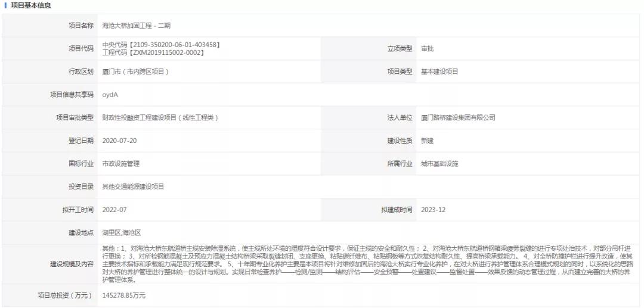Click the date 2020-07-20

pyautogui.click(x=119, y=141)
